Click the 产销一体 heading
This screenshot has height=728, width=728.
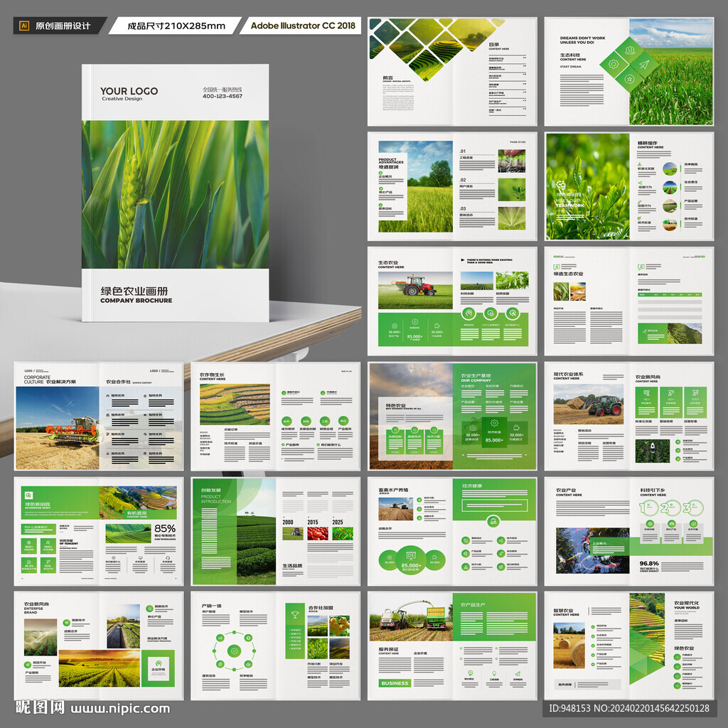point(212,606)
